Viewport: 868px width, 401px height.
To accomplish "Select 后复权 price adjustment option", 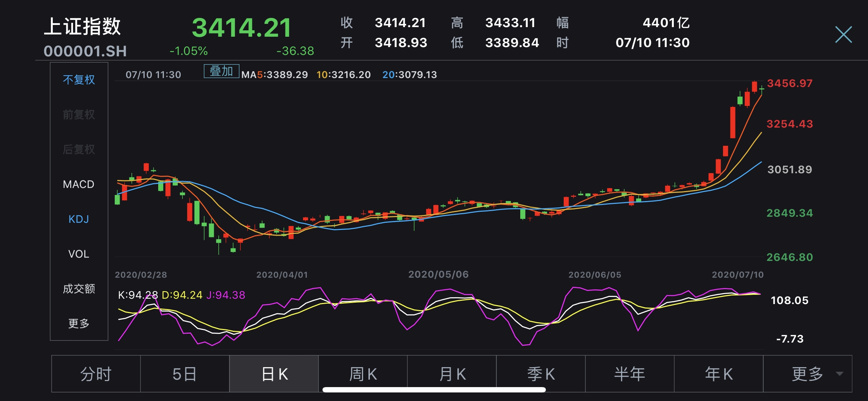I will point(79,149).
